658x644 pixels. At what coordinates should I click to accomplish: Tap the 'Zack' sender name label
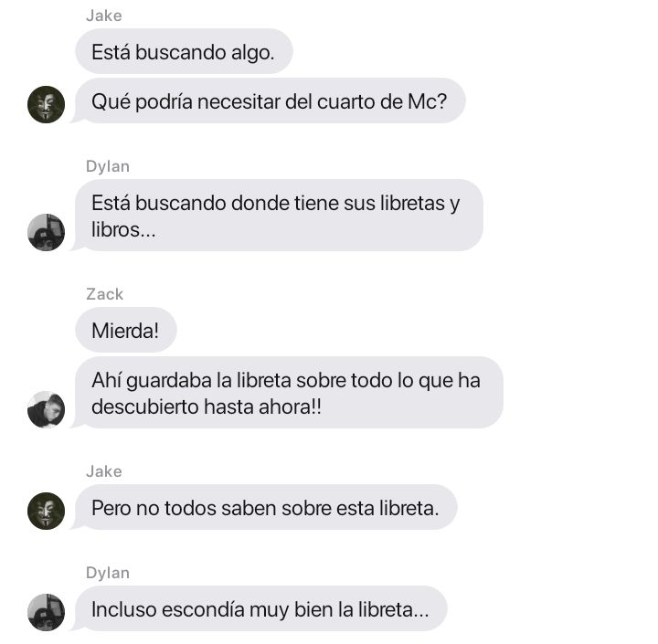pyautogui.click(x=105, y=294)
